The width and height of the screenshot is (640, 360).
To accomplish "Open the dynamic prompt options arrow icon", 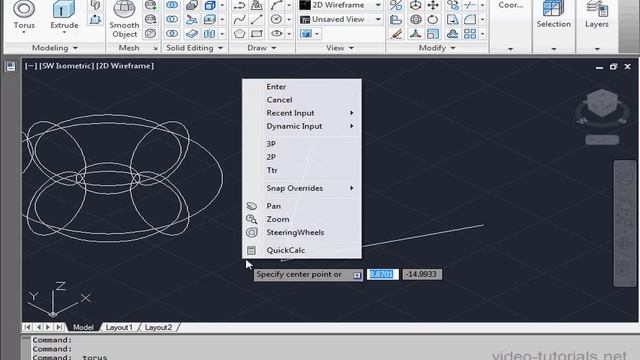I will 357,275.
